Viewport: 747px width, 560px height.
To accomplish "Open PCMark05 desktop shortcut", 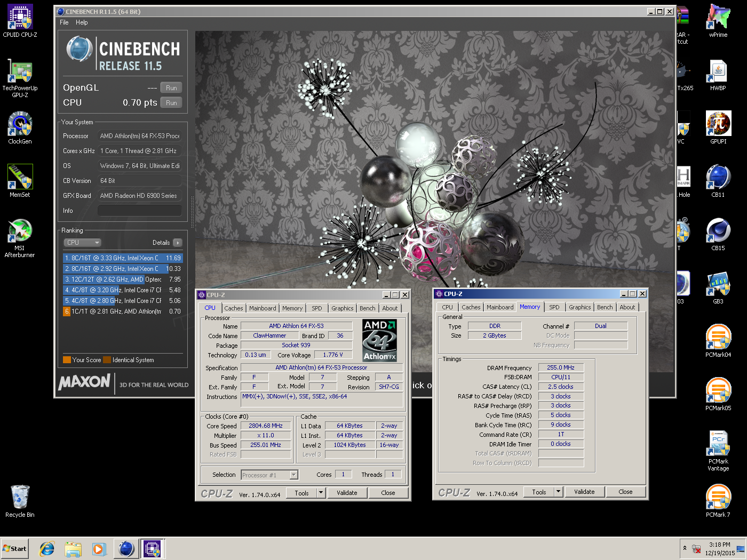I will click(718, 395).
